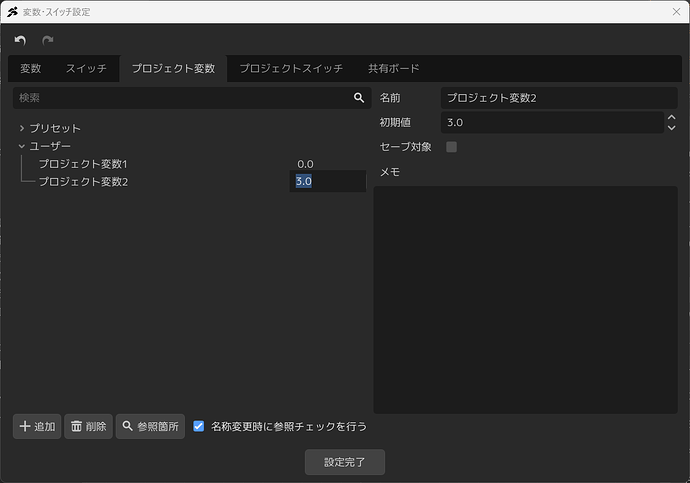Expand the プリセット tree group

click(22, 128)
